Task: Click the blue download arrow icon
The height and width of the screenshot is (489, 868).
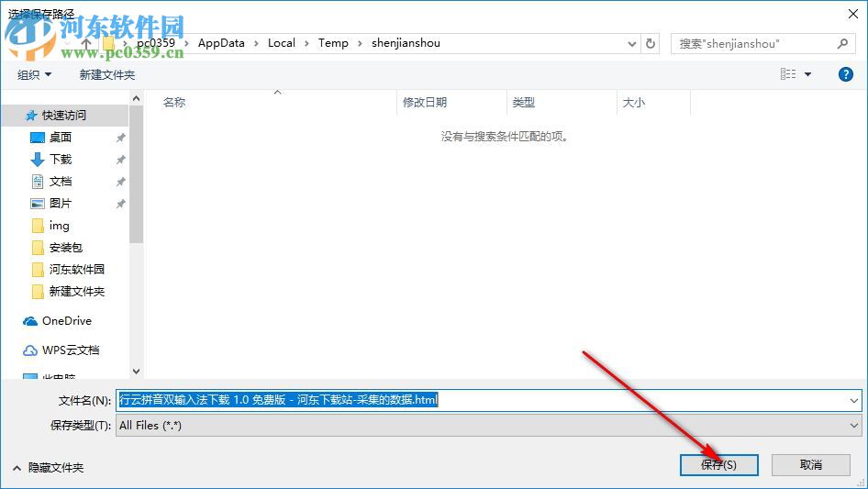Action: pyautogui.click(x=37, y=160)
